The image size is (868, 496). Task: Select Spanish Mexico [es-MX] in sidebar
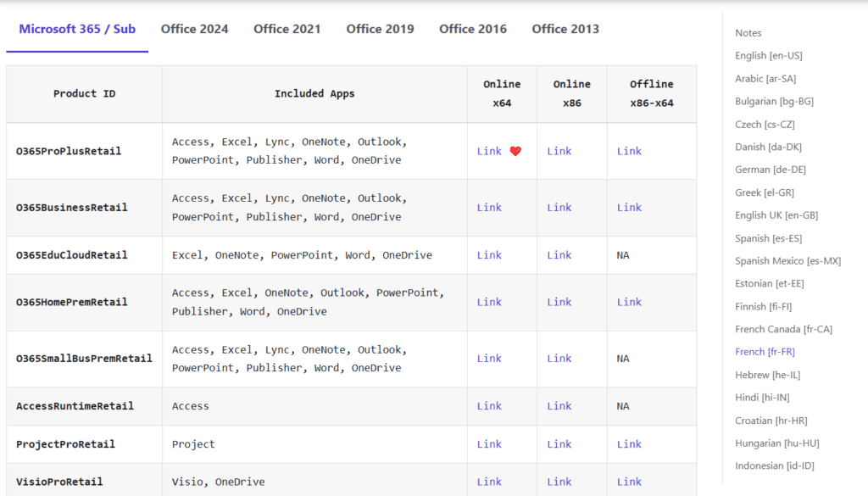point(787,261)
